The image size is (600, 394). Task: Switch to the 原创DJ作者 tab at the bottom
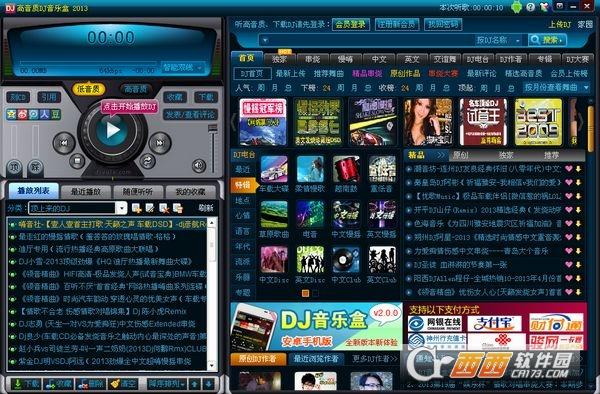[x=258, y=359]
